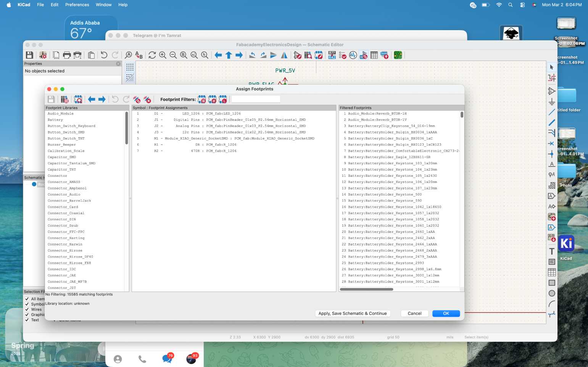Select add power symbol tool
Screen dimensions: 588x367
[552, 102]
